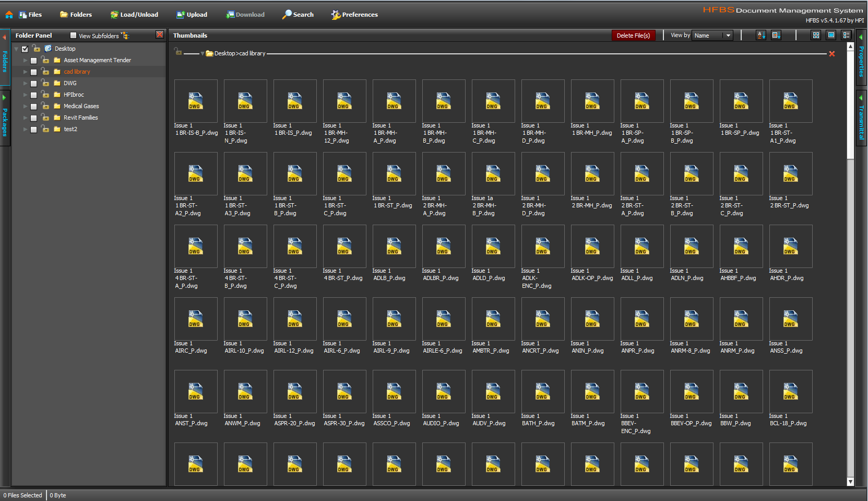Select the 2 BR-ST_P.dwg DWG icon
Viewport: 868px width, 501px height.
pyautogui.click(x=791, y=173)
